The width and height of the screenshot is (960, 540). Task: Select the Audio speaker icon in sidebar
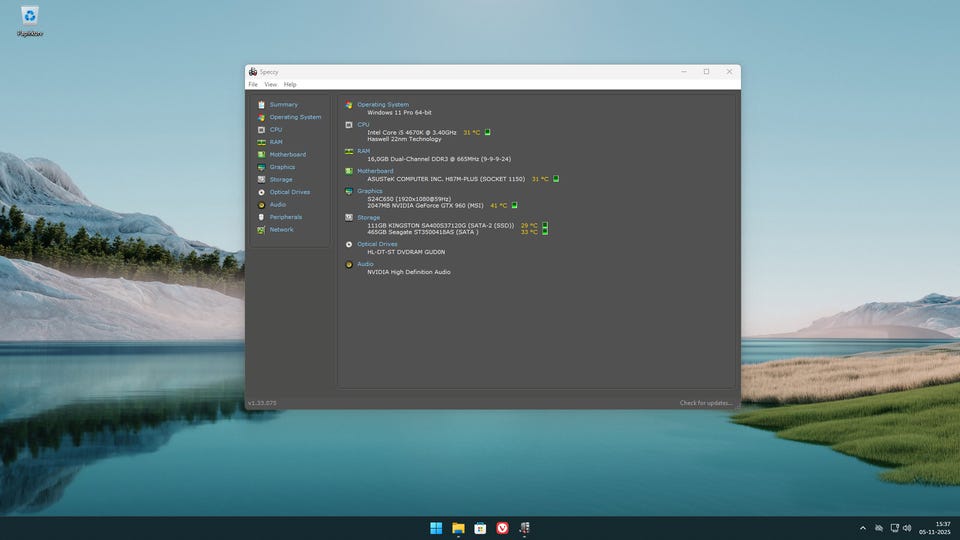261,205
